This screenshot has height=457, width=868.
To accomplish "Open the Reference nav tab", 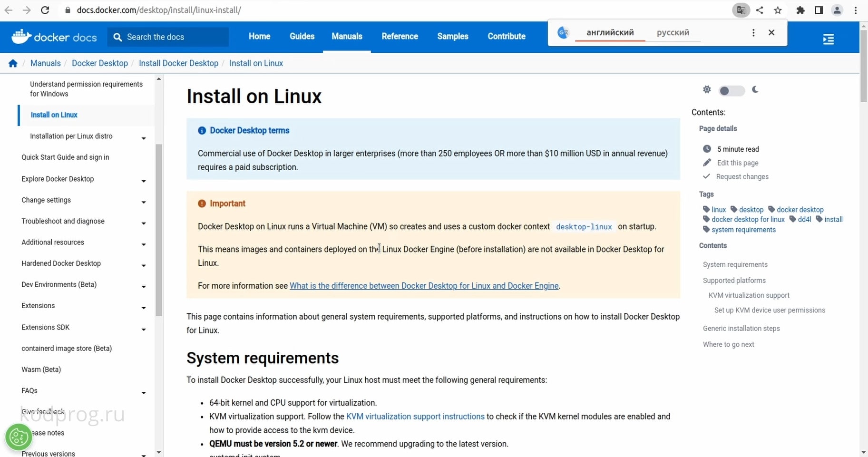I will (x=400, y=36).
